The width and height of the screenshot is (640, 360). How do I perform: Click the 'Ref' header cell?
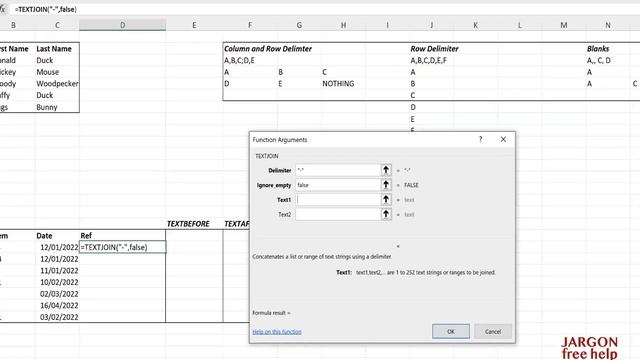[x=122, y=236]
